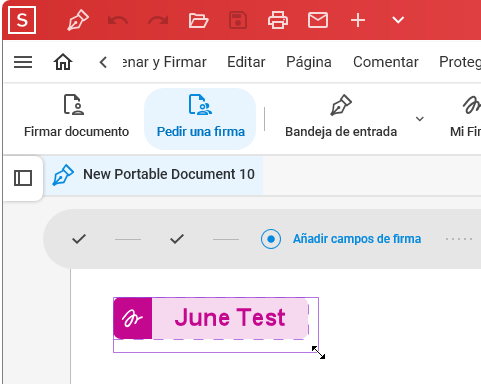
Task: Expand the Bandeja de entrada dropdown arrow
Action: point(420,119)
